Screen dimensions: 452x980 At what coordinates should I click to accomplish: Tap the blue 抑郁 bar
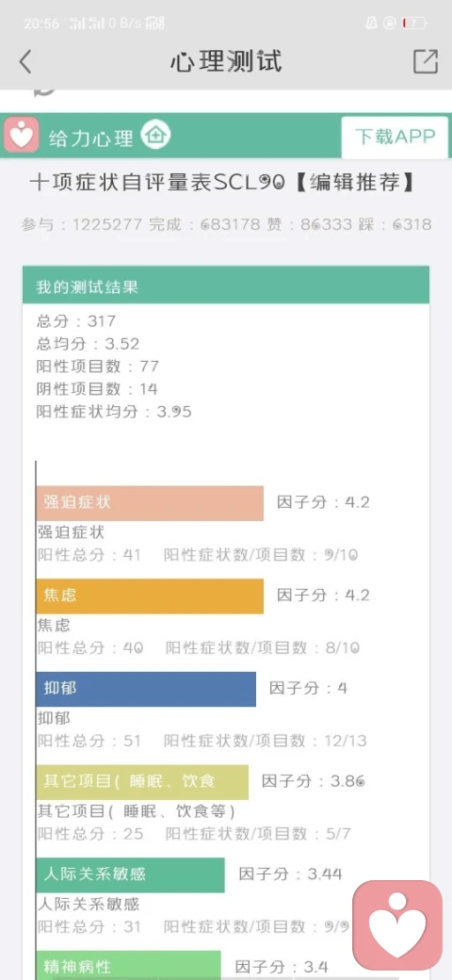pyautogui.click(x=146, y=690)
